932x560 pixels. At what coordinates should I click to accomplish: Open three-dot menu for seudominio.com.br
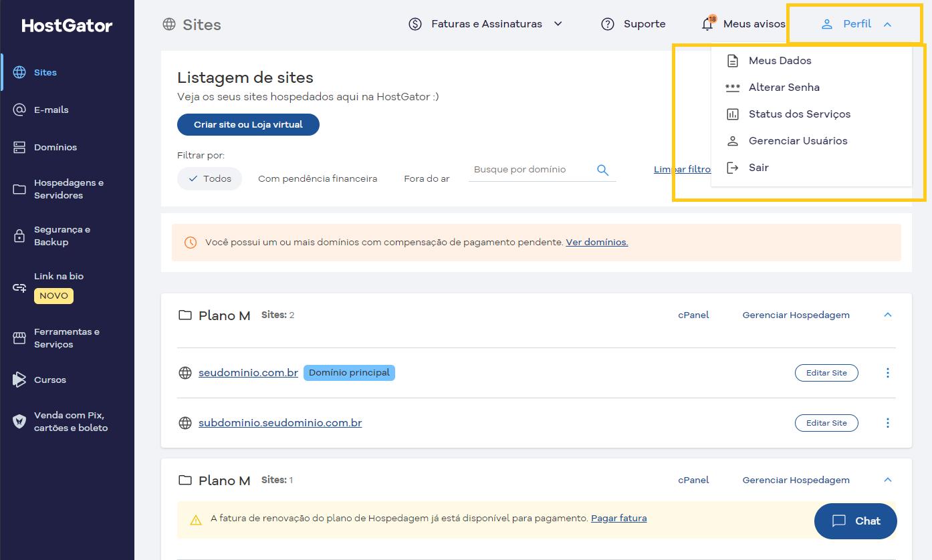coord(888,373)
